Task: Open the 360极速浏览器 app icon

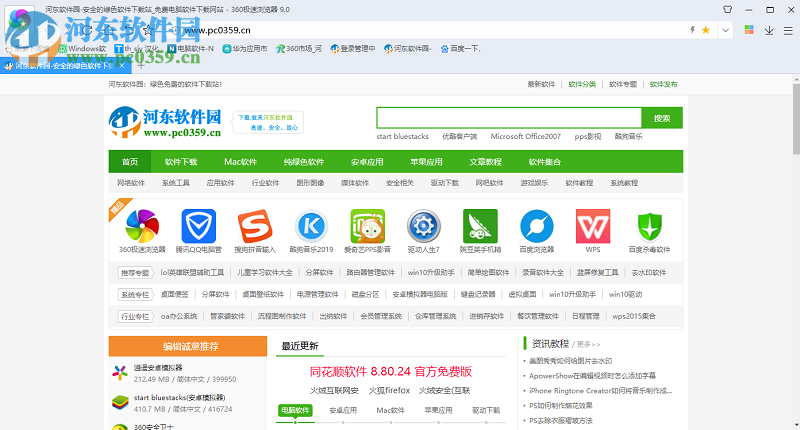Action: [x=142, y=226]
